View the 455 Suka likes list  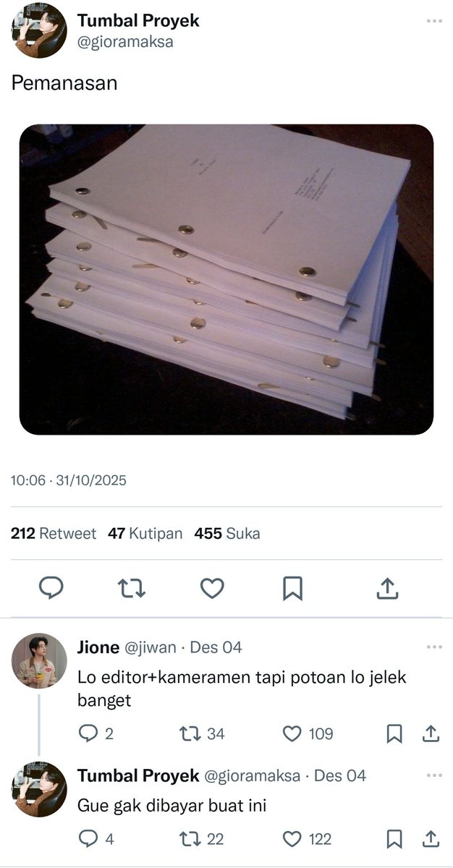[227, 534]
